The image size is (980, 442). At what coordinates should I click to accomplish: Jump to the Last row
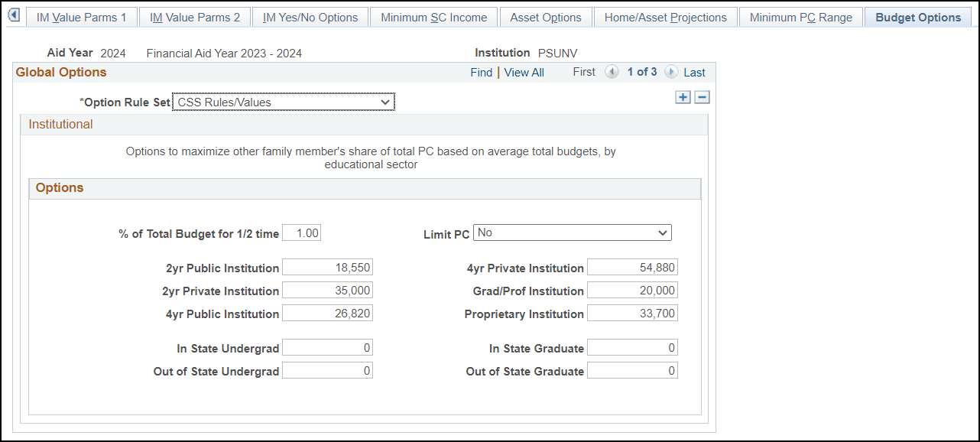coord(694,72)
